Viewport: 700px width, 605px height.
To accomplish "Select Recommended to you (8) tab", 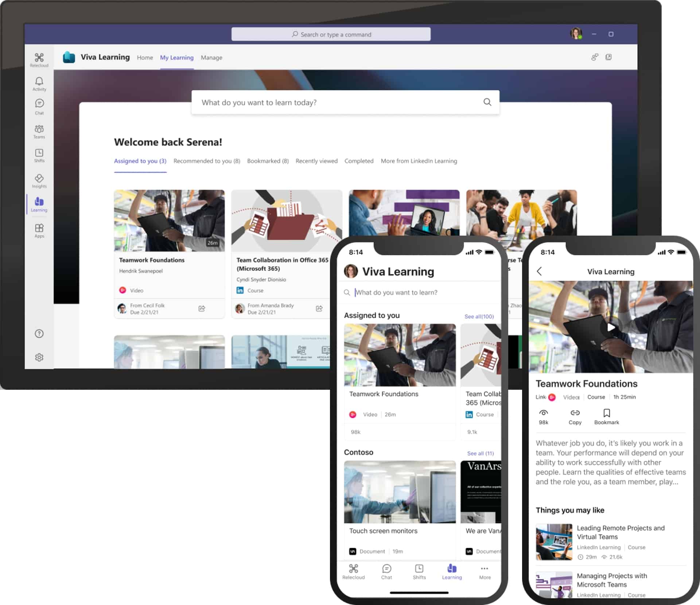I will 207,161.
